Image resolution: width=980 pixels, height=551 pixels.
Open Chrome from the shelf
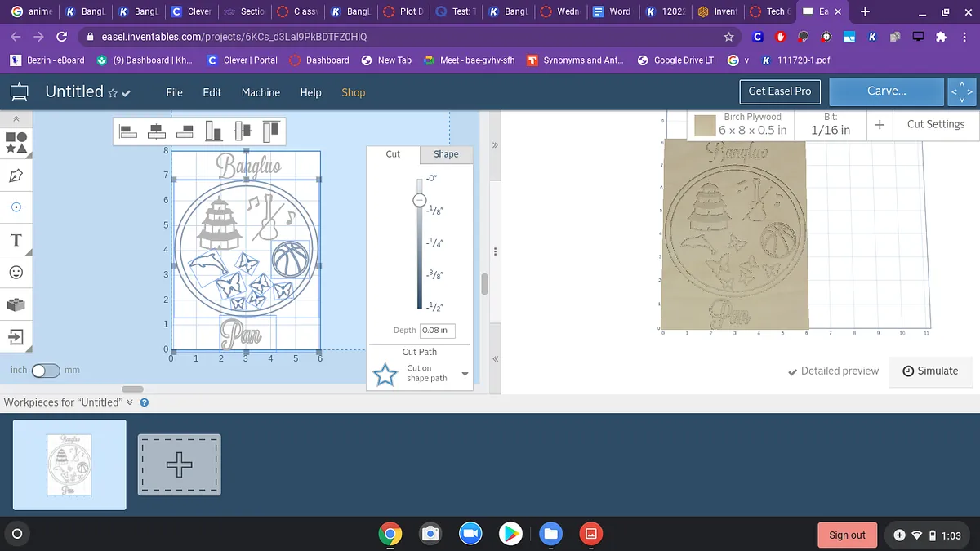390,535
